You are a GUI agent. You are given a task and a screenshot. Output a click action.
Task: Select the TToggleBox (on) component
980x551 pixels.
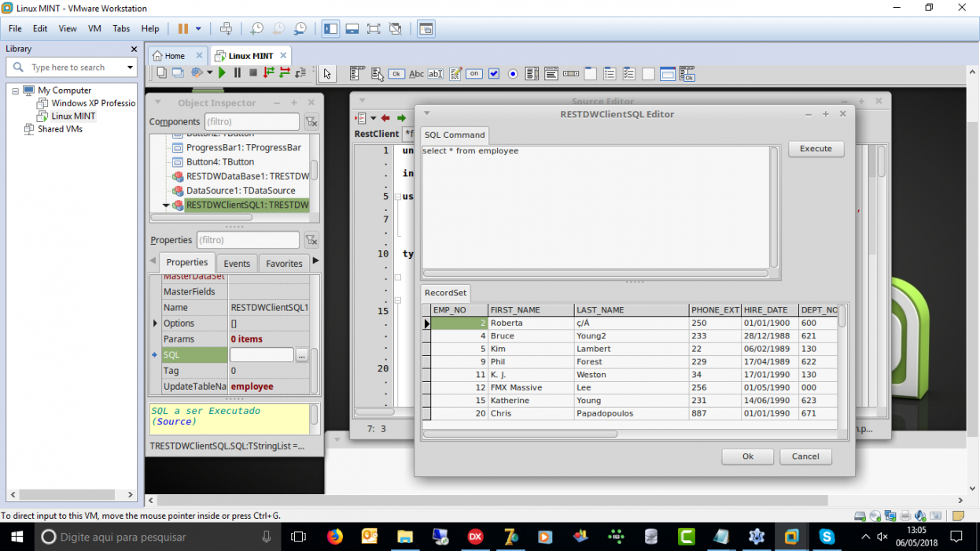point(474,74)
